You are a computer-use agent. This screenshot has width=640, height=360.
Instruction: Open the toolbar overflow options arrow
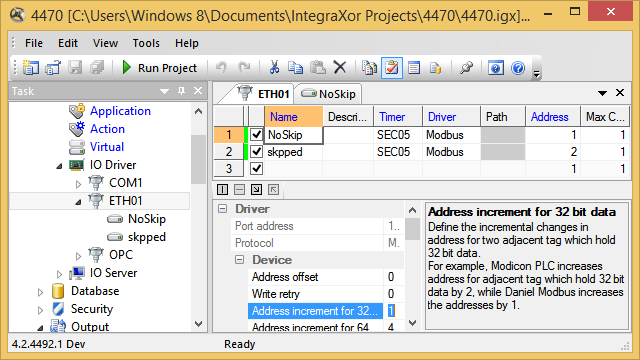coord(537,74)
